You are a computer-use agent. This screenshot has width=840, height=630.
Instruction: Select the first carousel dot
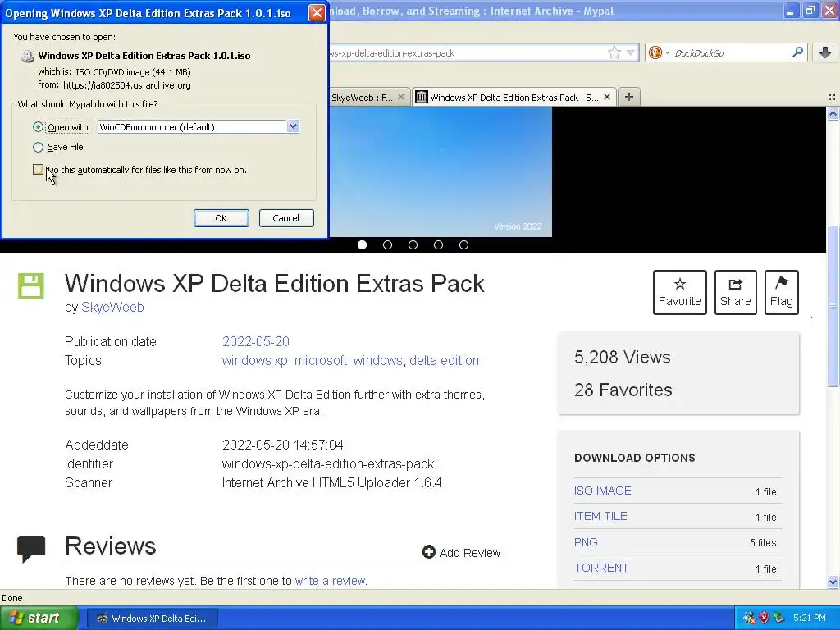coord(362,244)
